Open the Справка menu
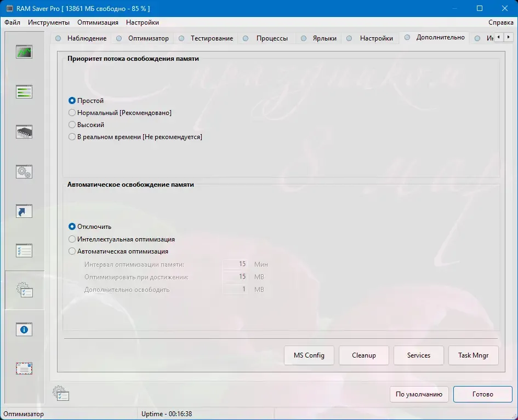This screenshot has width=518, height=420. tap(501, 22)
